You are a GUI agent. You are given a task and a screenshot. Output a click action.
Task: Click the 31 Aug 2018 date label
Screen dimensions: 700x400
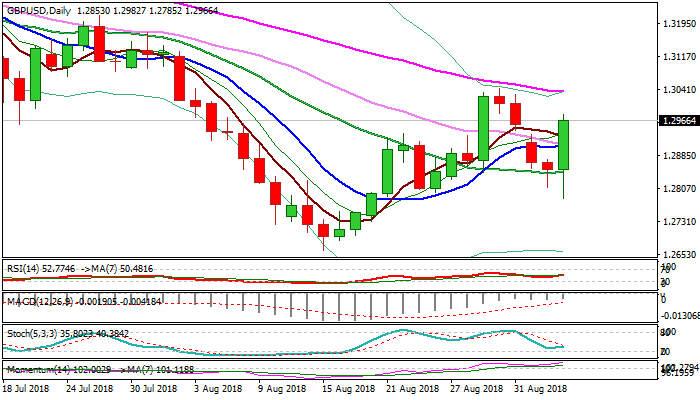pyautogui.click(x=542, y=387)
